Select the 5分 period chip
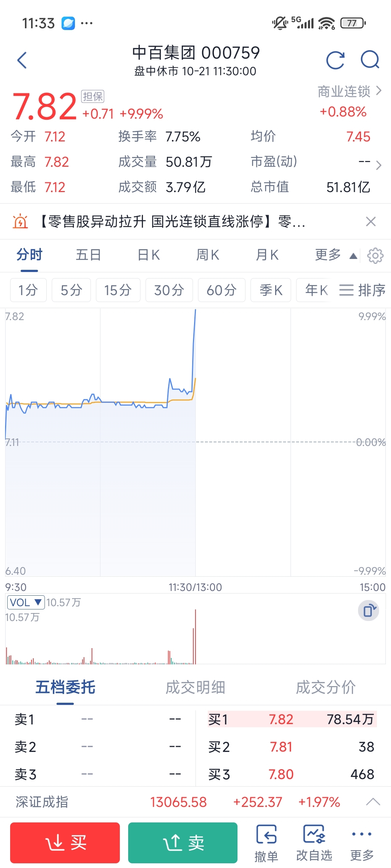Viewport: 391px width, 868px height. click(x=71, y=290)
